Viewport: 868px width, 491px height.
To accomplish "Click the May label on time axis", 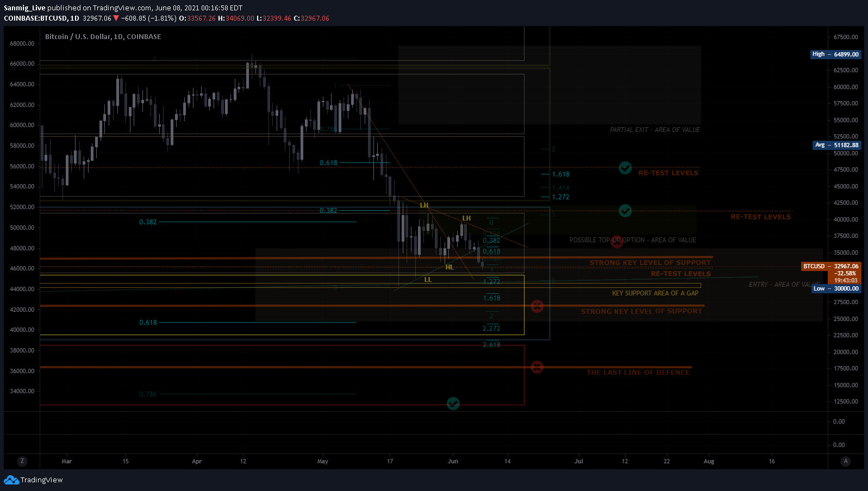I will [x=323, y=461].
